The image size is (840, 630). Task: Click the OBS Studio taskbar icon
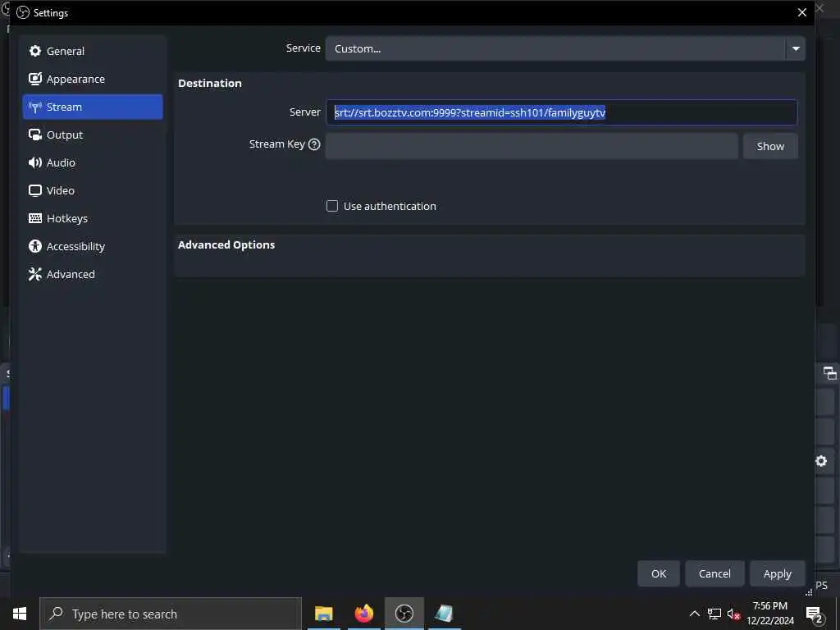(x=404, y=614)
